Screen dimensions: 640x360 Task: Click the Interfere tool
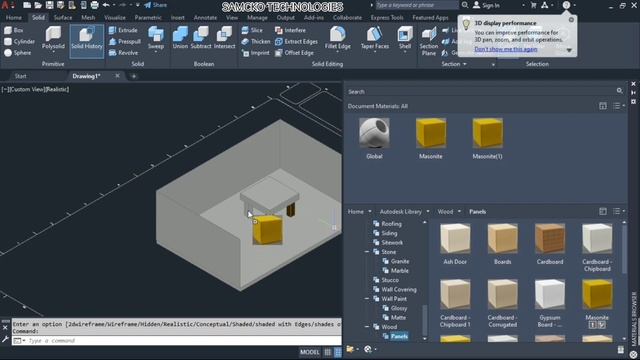[x=290, y=30]
